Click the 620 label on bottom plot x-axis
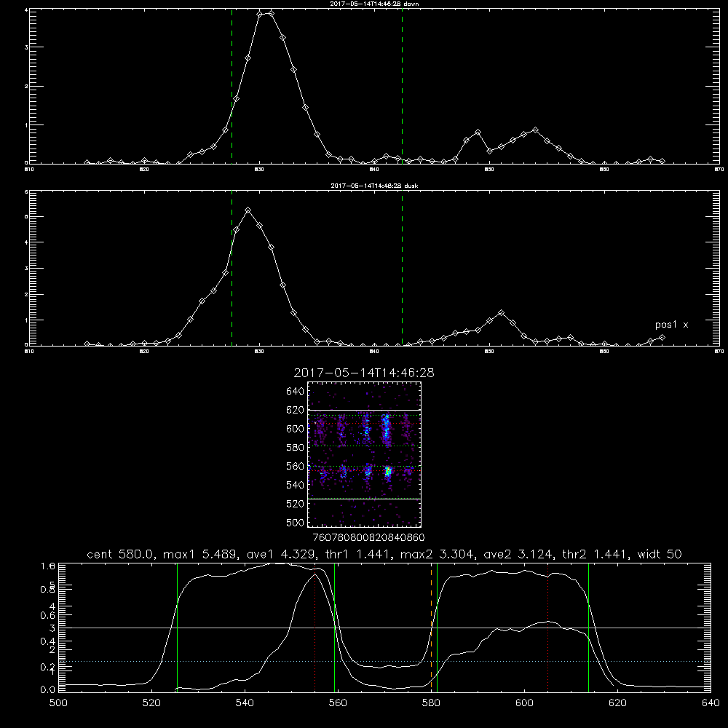728x728 pixels. [x=617, y=703]
